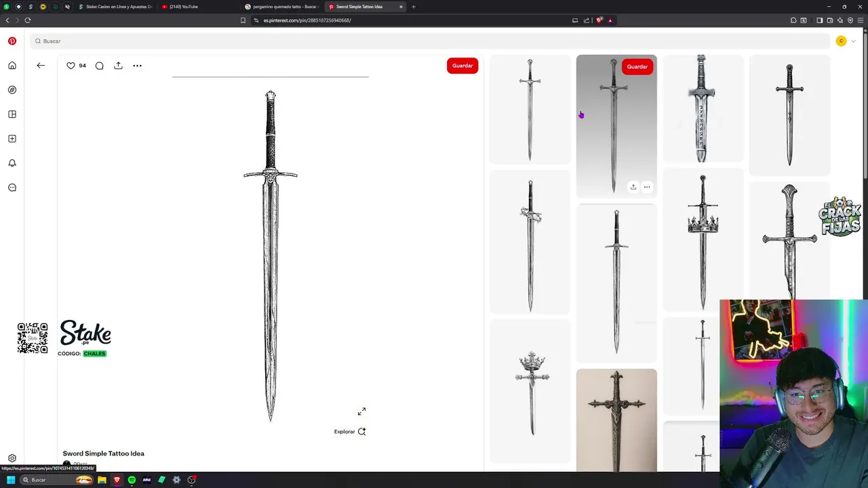
Task: Toggle the browser sidebar panel icon
Action: (x=819, y=20)
